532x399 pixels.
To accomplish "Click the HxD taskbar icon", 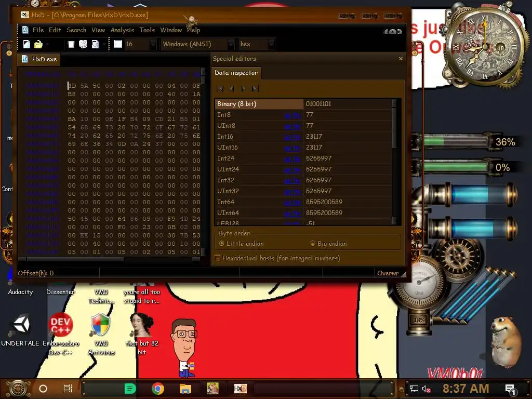I will (241, 389).
